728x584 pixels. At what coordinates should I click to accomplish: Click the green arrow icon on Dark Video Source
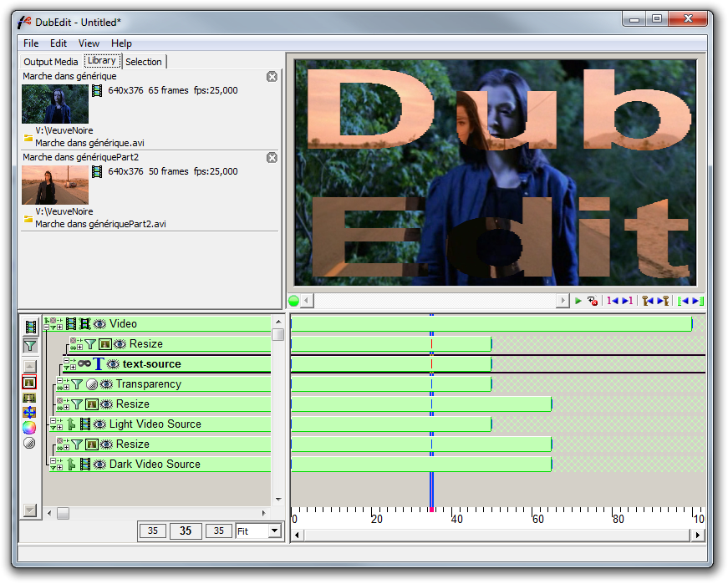click(x=71, y=464)
